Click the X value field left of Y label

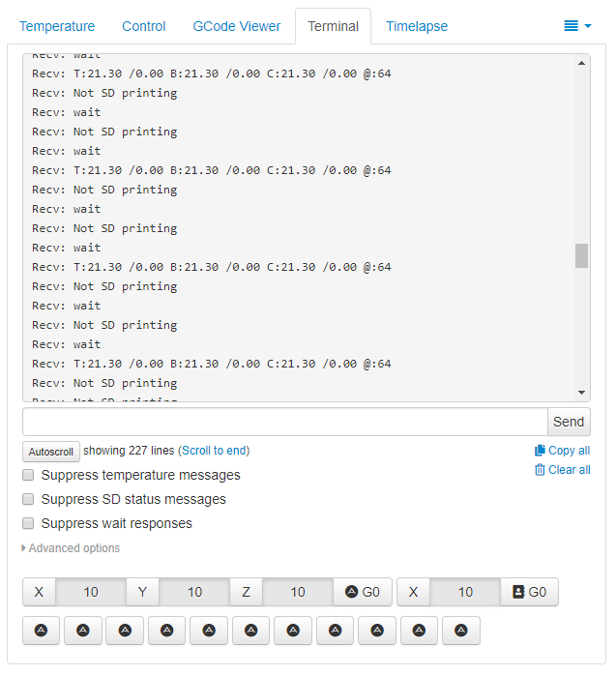[x=91, y=592]
